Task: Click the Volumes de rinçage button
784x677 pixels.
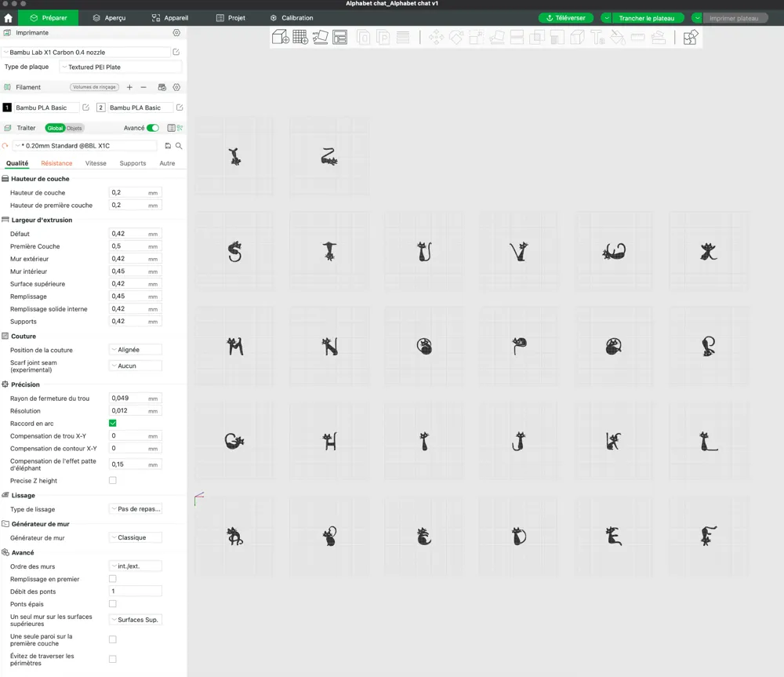Action: (94, 87)
